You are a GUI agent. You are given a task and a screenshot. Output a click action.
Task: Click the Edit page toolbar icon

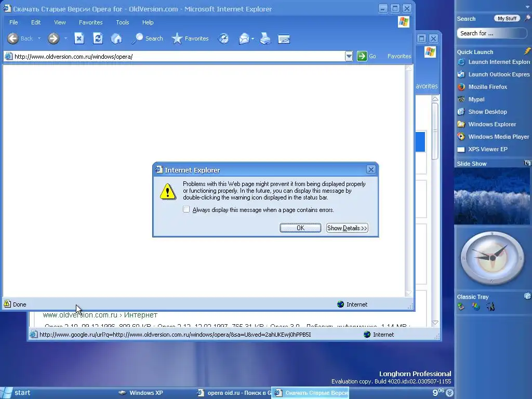click(x=284, y=38)
